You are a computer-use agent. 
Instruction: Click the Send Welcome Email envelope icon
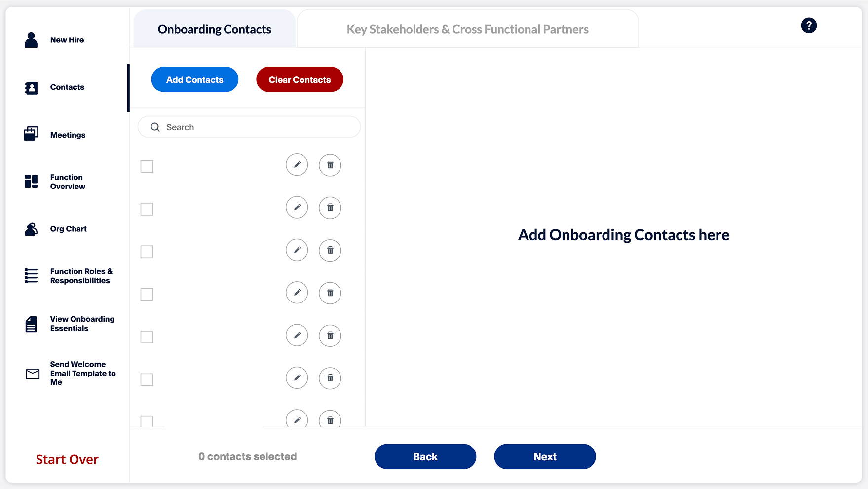coord(33,374)
